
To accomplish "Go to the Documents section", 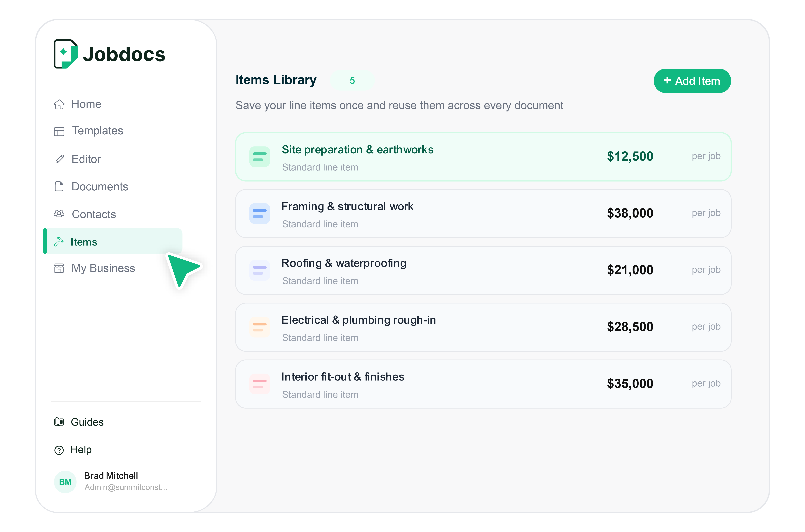I will tap(100, 187).
